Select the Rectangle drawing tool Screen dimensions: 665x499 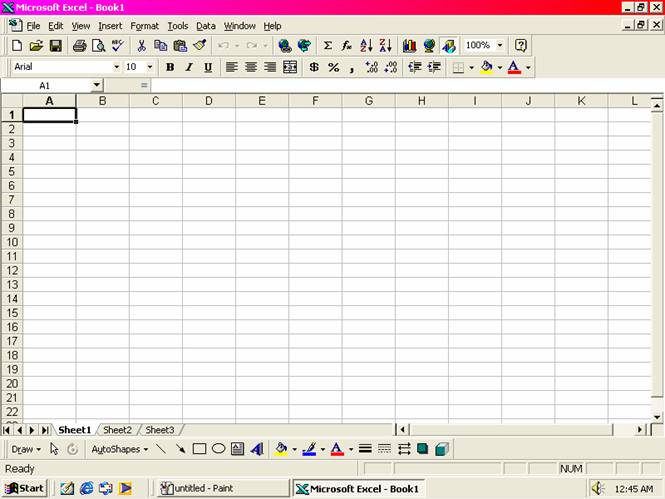(199, 449)
